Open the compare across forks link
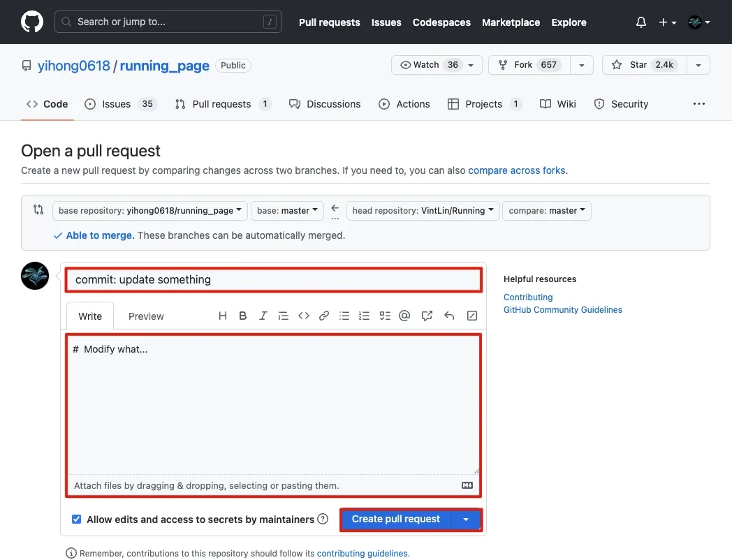The image size is (732, 560). pos(517,170)
